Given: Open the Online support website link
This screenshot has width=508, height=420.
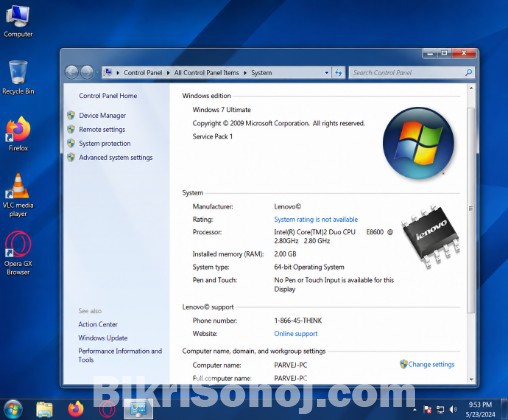Looking at the screenshot, I should (296, 334).
